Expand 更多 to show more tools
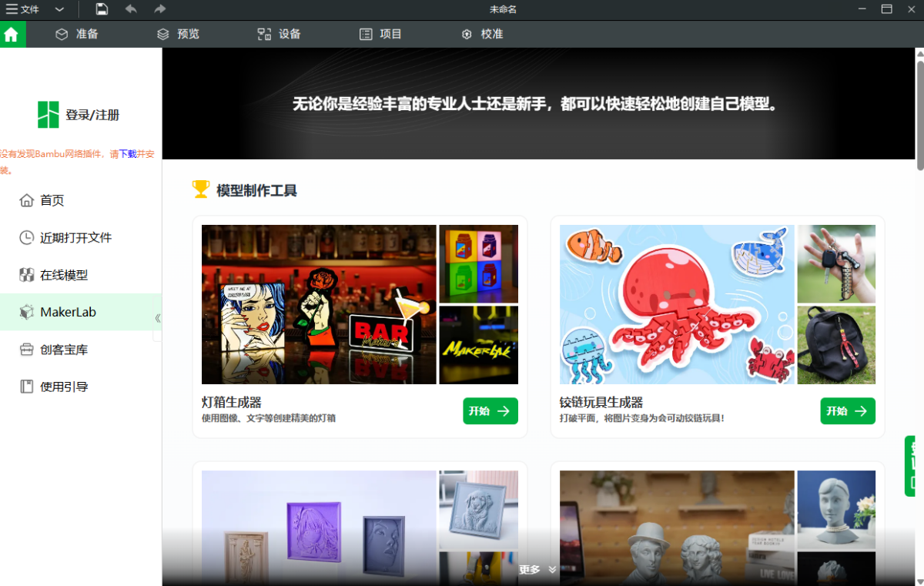 [537, 570]
